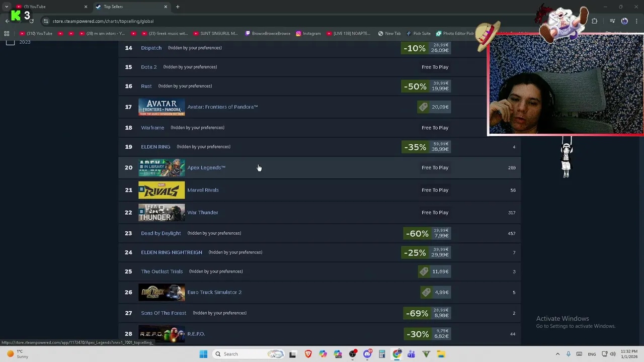
Task: Expand the tab search dropdown
Action: (7, 7)
